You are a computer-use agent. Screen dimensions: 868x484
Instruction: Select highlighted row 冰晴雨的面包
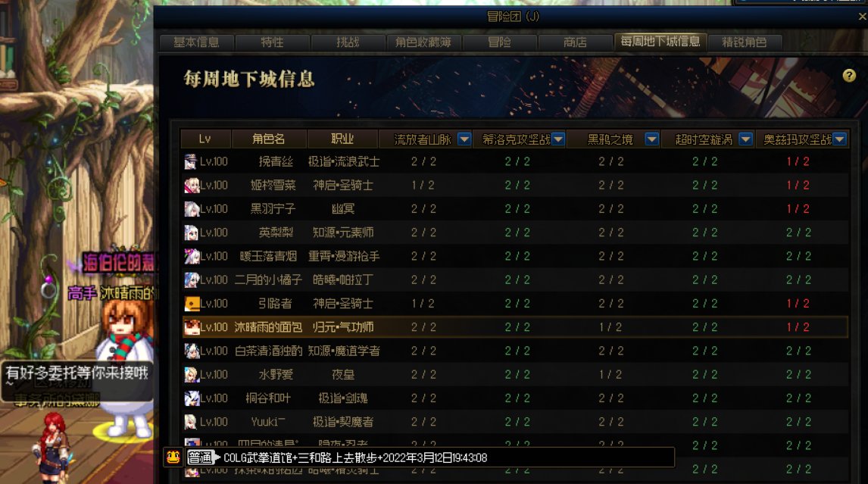tap(515, 327)
